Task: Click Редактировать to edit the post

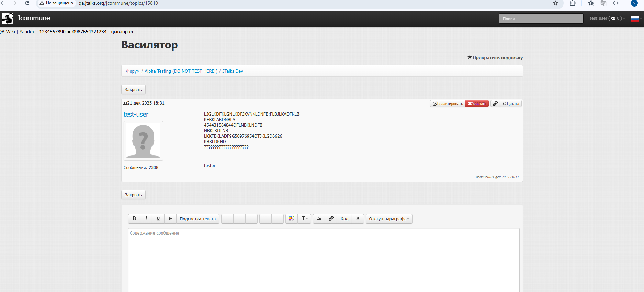Action: click(448, 104)
